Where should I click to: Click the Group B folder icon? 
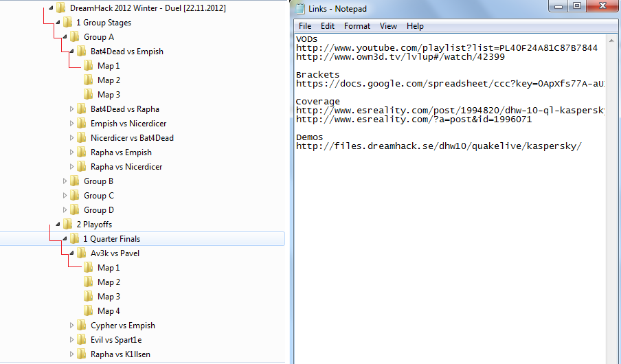[x=74, y=181]
